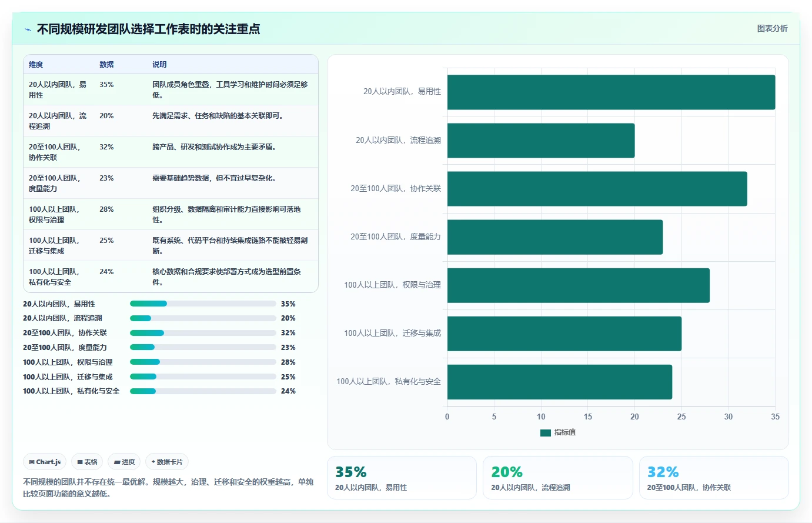Click the Chart.js tag chip
This screenshot has height=523, width=812.
45,462
